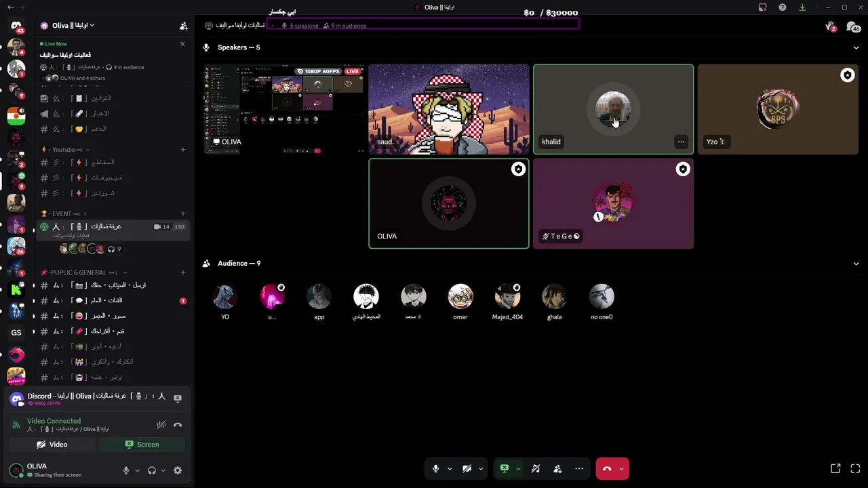This screenshot has height=488, width=868.
Task: Dismiss the Live Now stage banner
Action: [182, 44]
